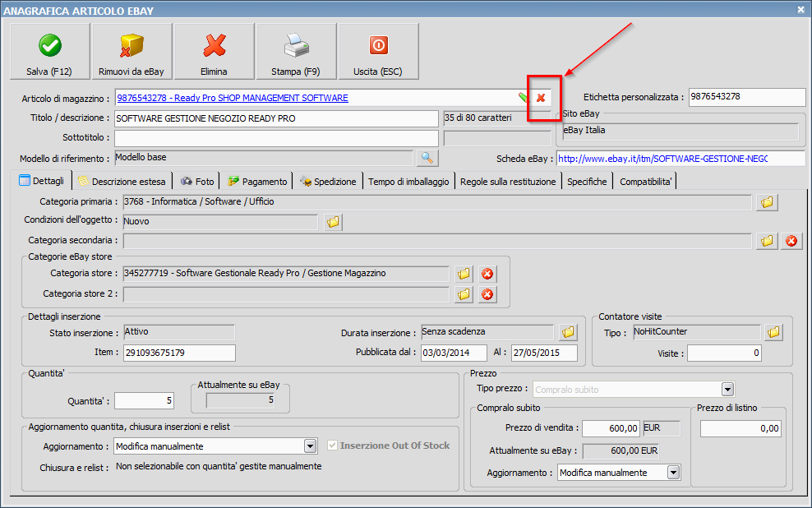Click the Uscita (ESC) exit button
The width and height of the screenshot is (812, 508).
378,51
